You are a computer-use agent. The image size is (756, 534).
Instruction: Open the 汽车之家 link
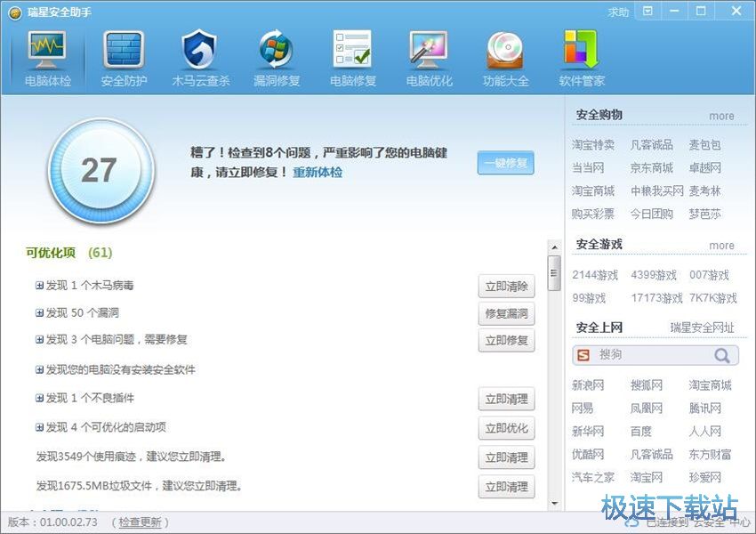pos(593,478)
